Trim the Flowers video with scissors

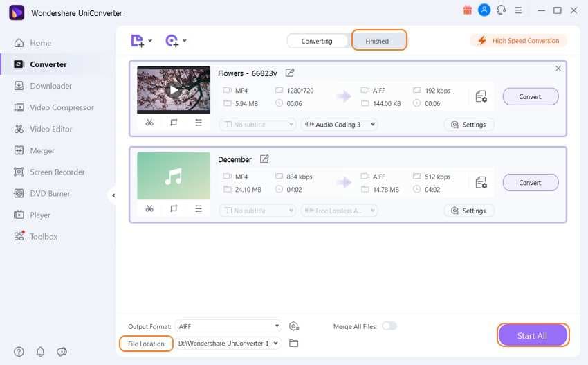tap(149, 123)
